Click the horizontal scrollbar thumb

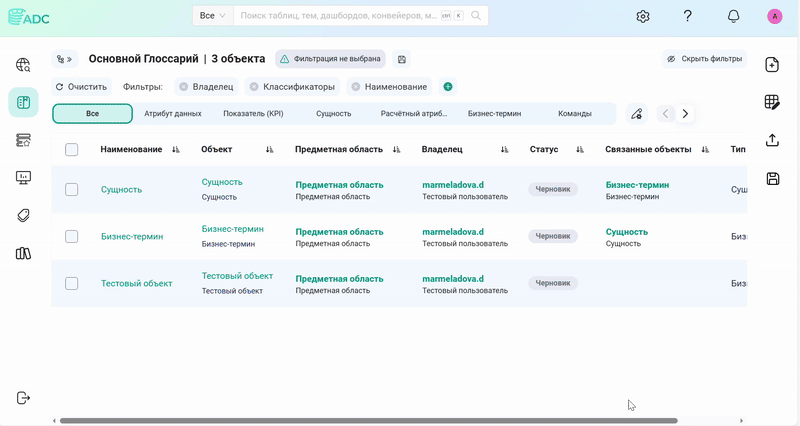point(368,421)
